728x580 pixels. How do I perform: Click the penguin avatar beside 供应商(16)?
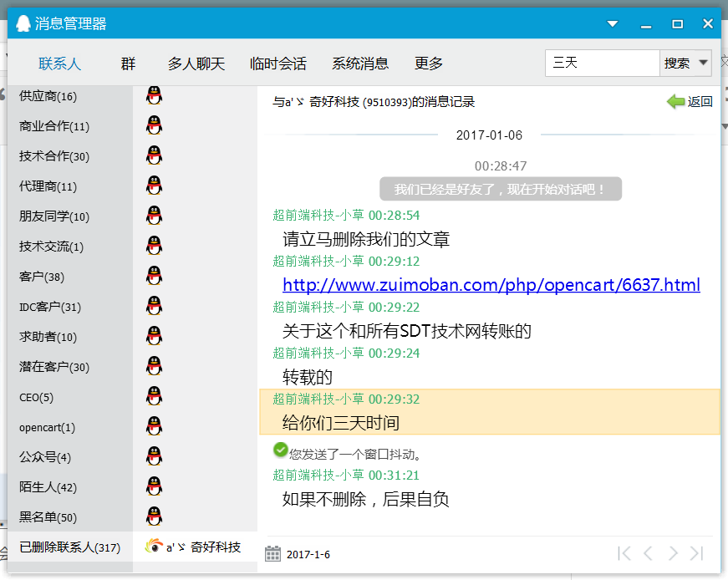click(x=154, y=95)
